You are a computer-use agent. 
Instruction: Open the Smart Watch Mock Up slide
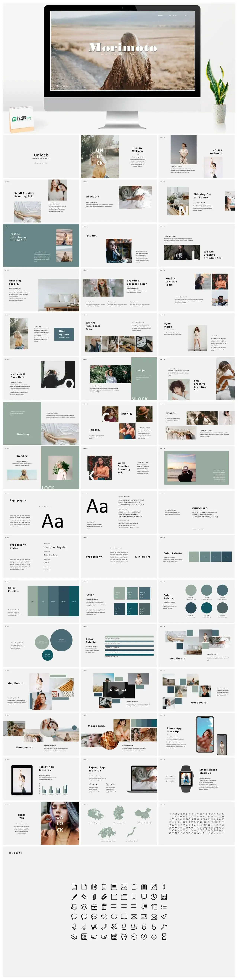[197, 779]
